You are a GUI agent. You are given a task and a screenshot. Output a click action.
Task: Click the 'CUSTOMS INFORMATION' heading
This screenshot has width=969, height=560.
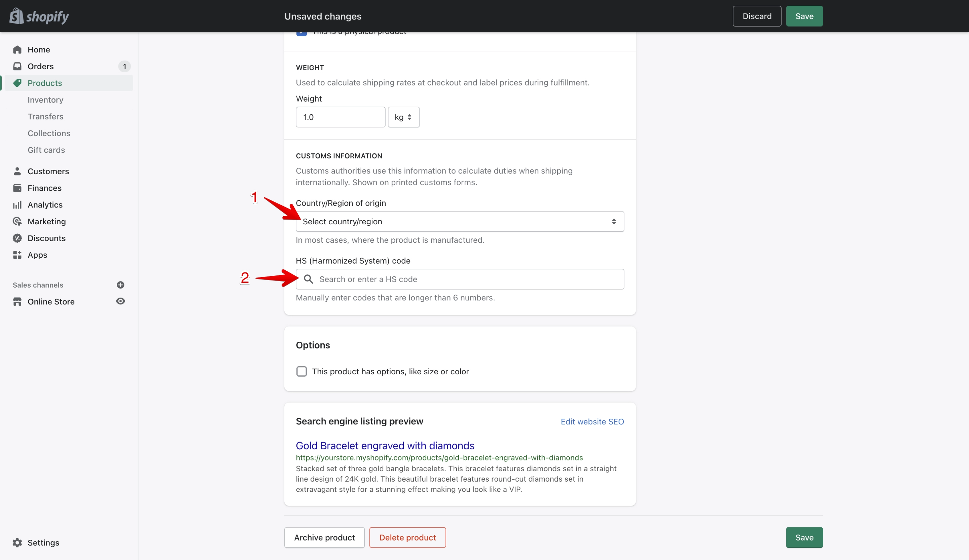pyautogui.click(x=339, y=156)
